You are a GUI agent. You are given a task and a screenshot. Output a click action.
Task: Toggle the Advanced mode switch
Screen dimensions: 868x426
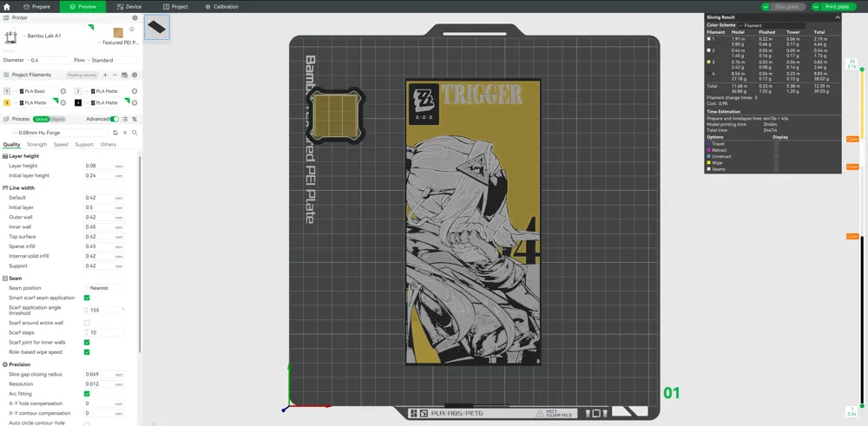coord(114,119)
